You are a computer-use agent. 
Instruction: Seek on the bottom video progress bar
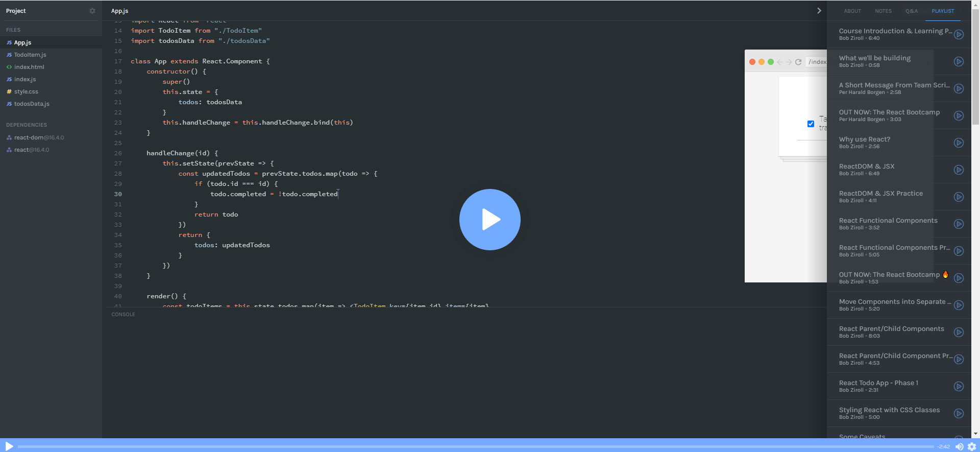(x=476, y=446)
